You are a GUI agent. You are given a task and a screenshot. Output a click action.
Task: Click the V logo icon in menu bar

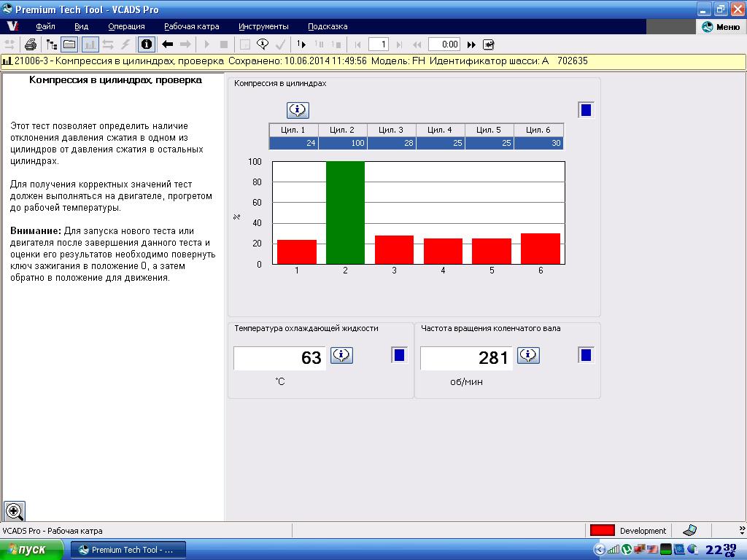[13, 27]
